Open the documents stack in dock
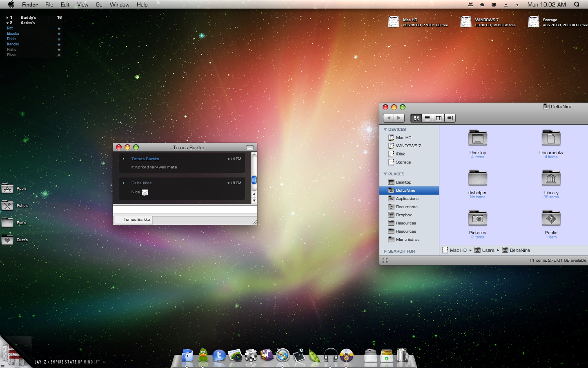This screenshot has width=588, height=368. tap(370, 355)
